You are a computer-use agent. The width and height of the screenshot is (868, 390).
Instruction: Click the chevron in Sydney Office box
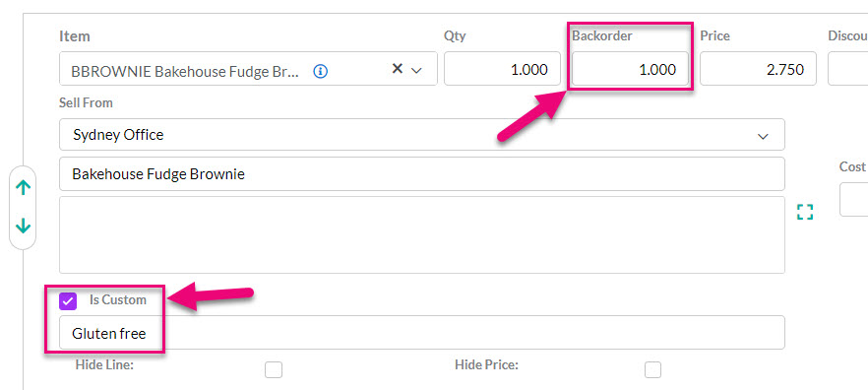[x=763, y=136]
